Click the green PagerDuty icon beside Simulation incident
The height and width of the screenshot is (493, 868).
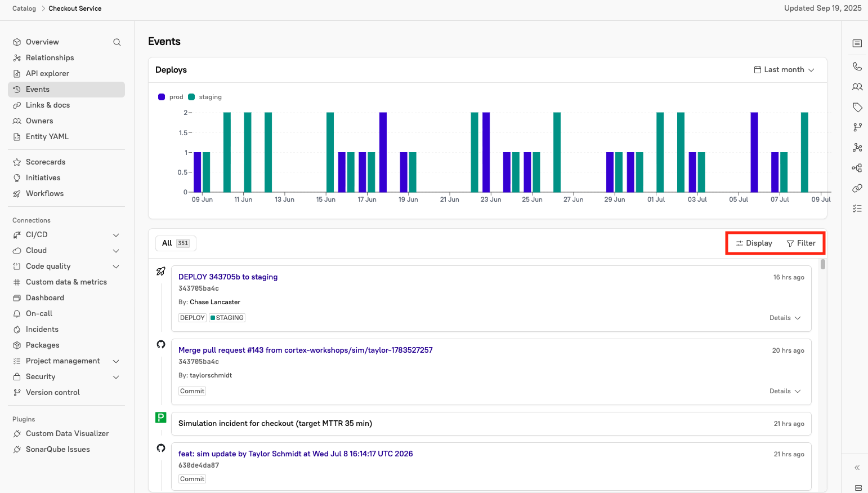(x=161, y=418)
